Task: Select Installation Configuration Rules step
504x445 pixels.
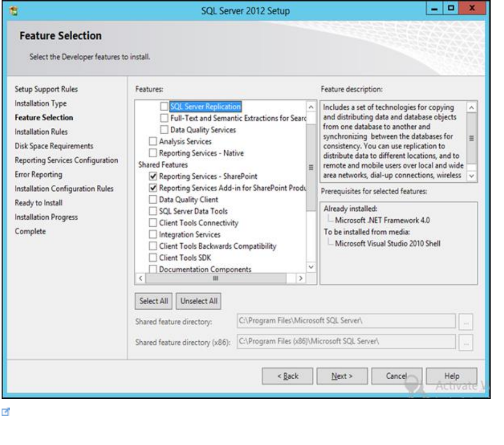Action: pyautogui.click(x=64, y=189)
